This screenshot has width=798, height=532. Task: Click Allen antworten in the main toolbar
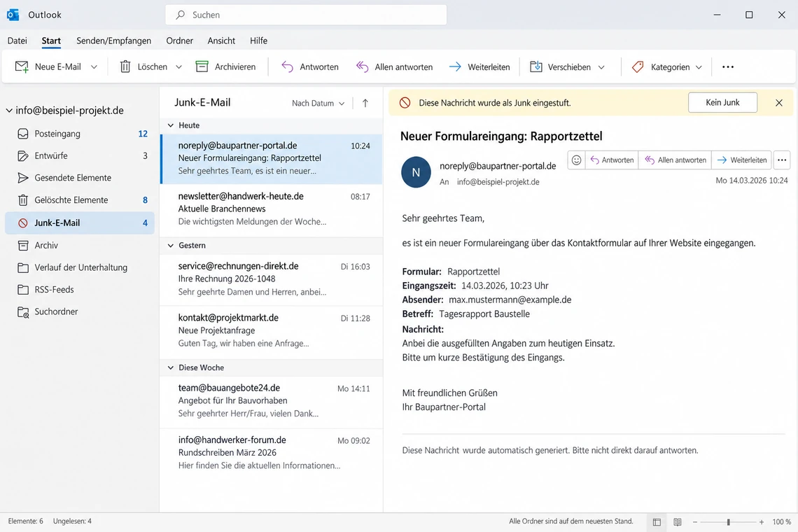pyautogui.click(x=394, y=66)
